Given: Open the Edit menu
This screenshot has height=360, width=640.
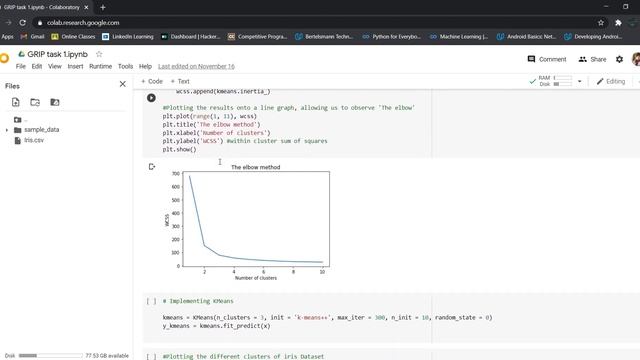Looking at the screenshot, I should click(37, 66).
